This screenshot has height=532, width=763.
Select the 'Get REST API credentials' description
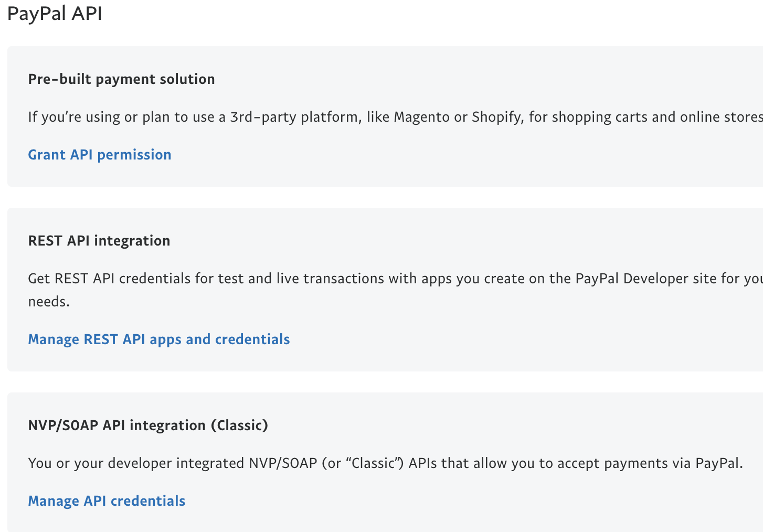pos(395,290)
